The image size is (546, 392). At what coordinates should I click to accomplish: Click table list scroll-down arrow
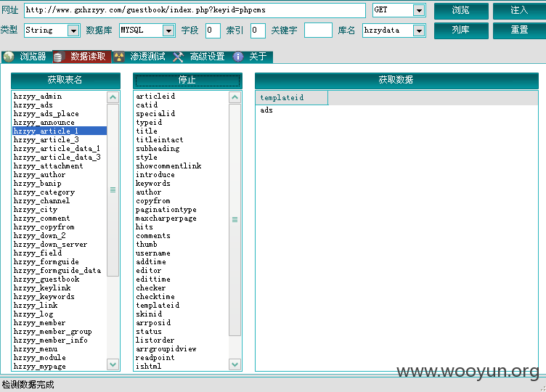tap(113, 364)
